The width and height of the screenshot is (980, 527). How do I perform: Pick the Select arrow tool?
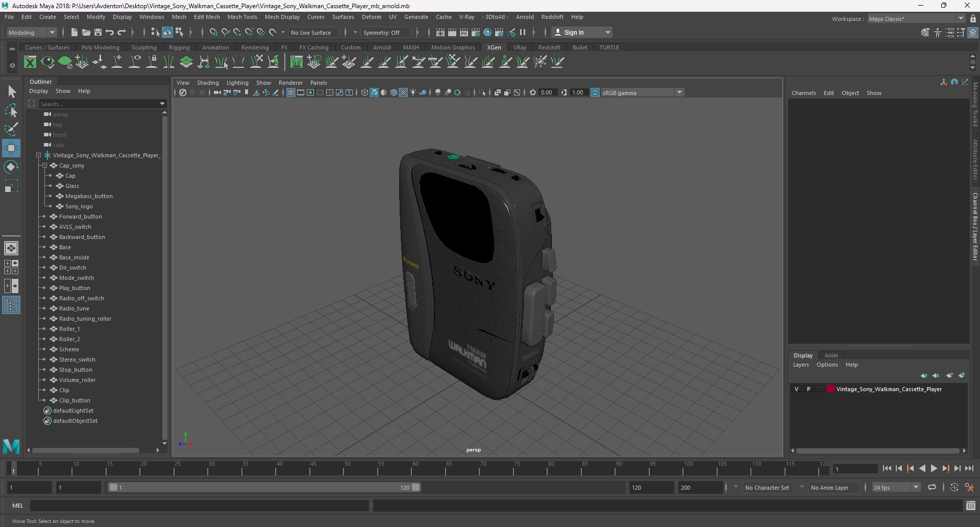[11, 91]
